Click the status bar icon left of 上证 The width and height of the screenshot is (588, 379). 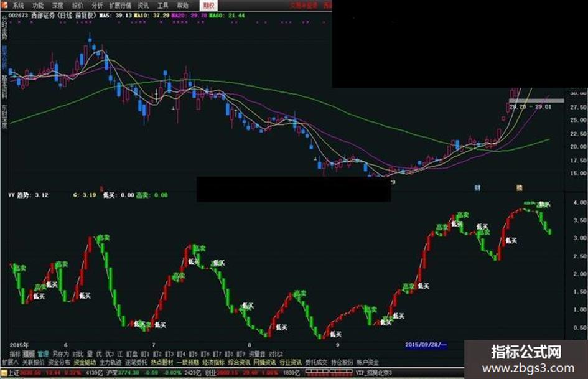(x=4, y=373)
